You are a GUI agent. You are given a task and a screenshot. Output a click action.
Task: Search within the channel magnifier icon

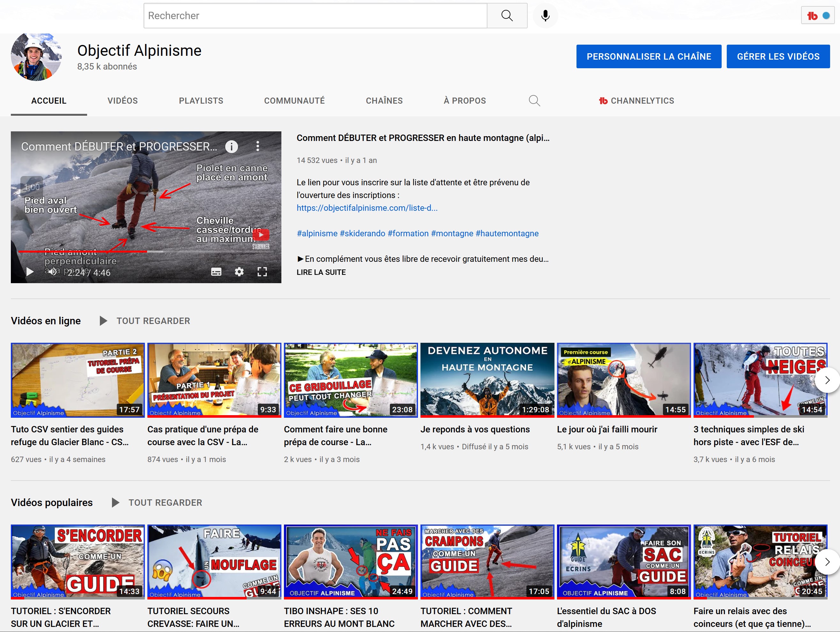534,100
